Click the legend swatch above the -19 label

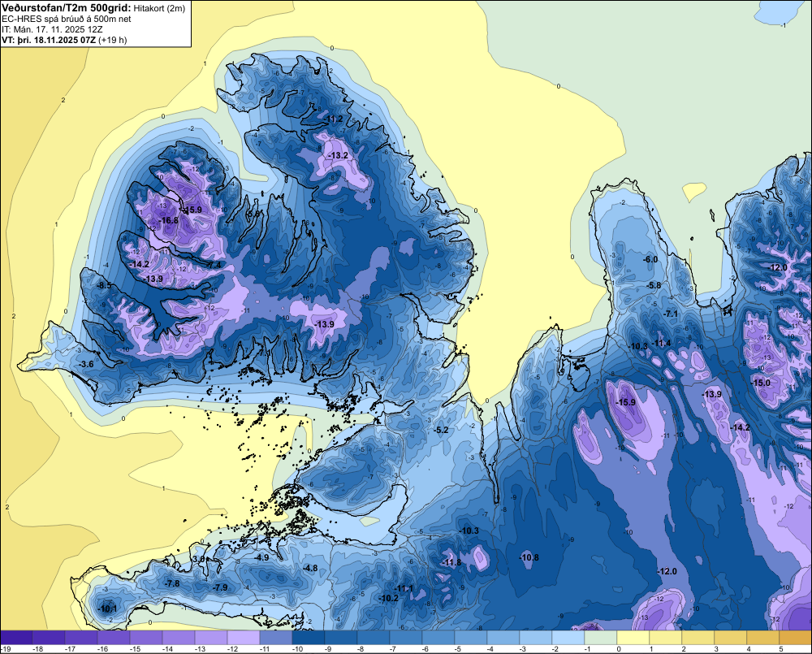tap(16, 638)
